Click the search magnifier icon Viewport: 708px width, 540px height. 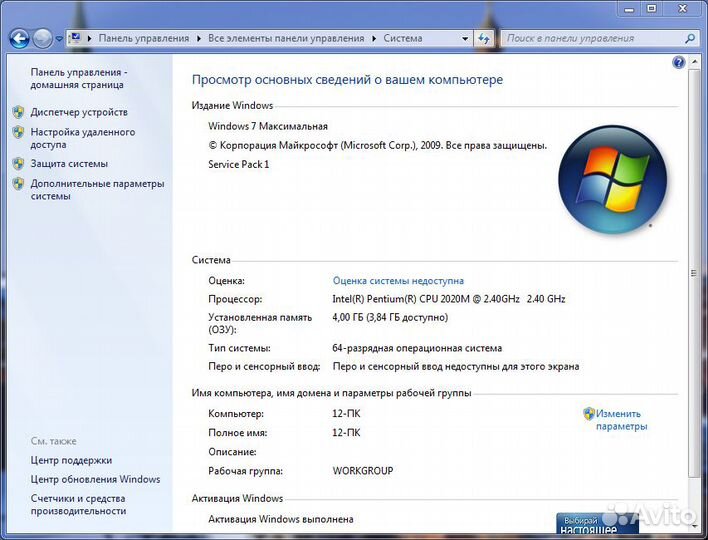click(689, 39)
